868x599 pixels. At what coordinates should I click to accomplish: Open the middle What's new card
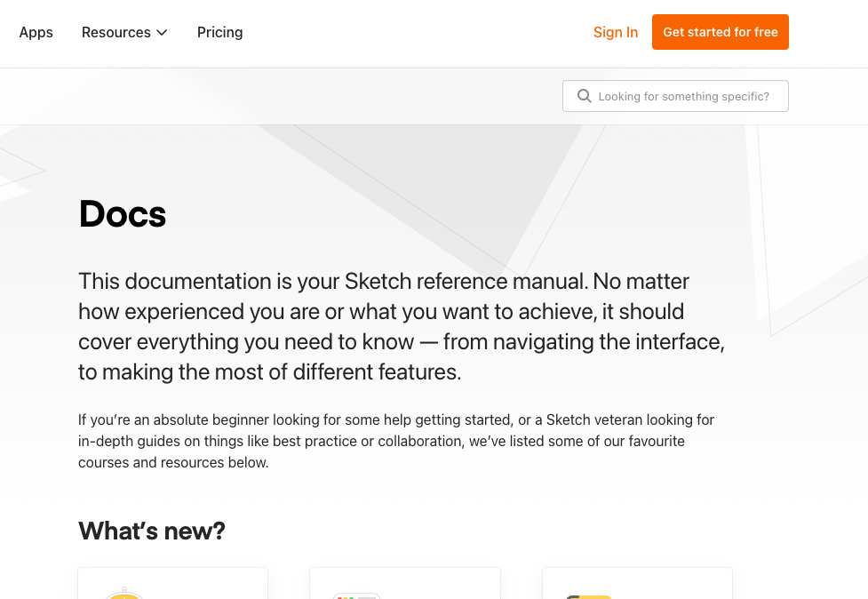(x=405, y=584)
